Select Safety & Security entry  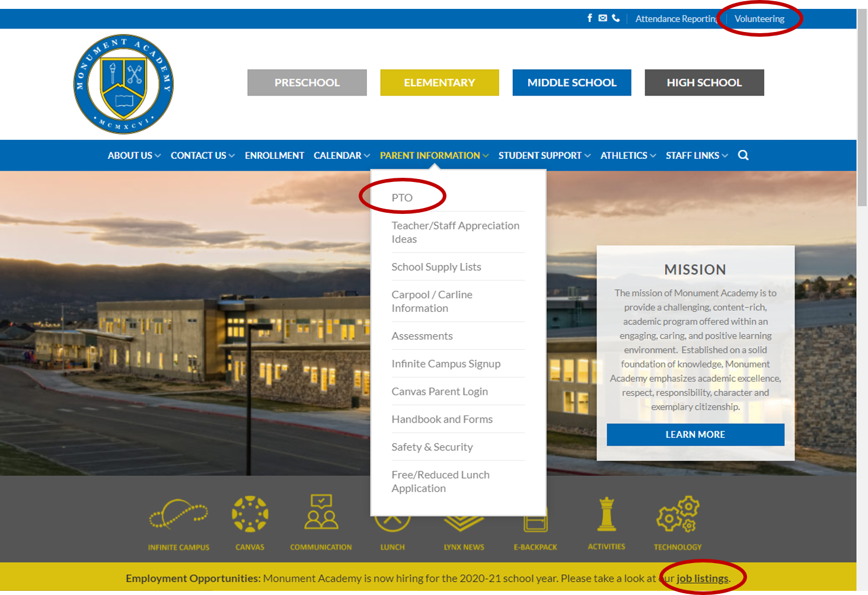(432, 447)
